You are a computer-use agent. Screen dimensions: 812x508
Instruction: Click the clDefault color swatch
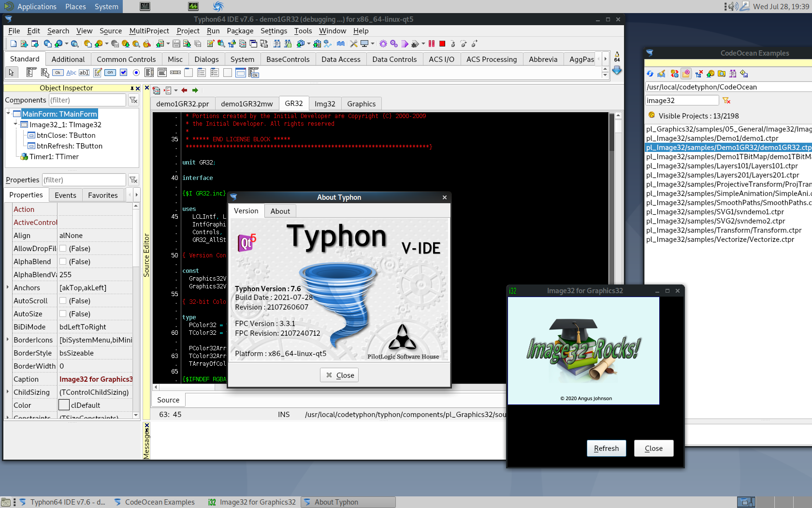coord(64,405)
